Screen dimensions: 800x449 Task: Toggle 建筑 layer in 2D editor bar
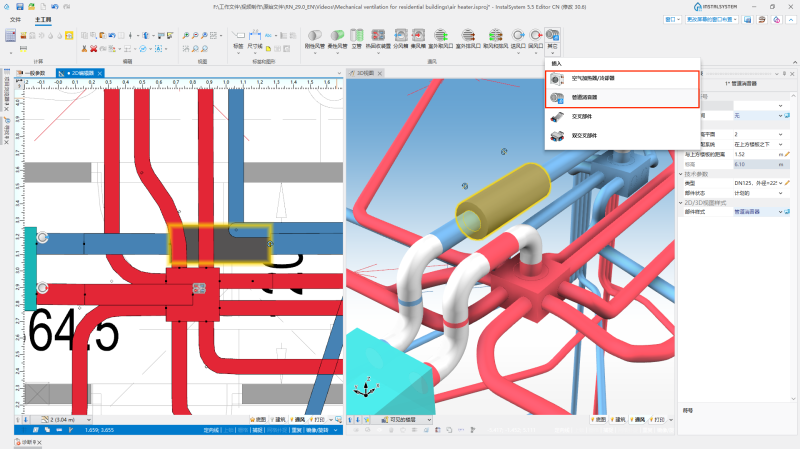coord(278,419)
